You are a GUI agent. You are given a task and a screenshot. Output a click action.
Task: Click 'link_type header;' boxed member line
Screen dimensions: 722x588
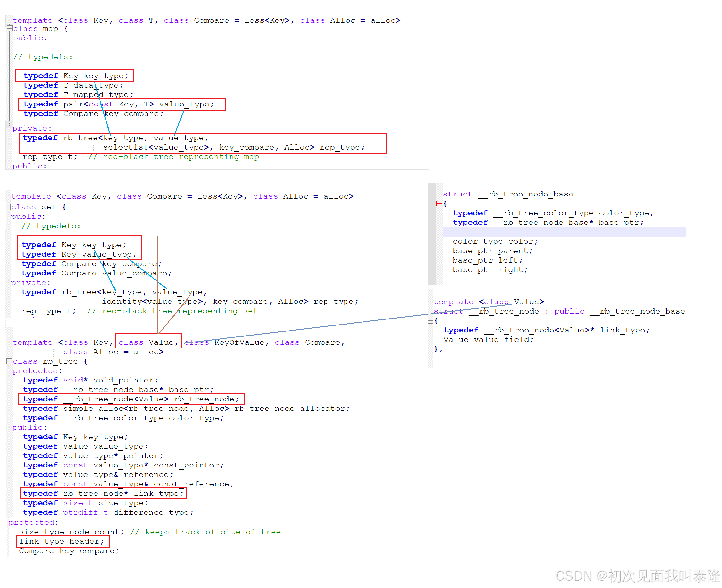[62, 541]
